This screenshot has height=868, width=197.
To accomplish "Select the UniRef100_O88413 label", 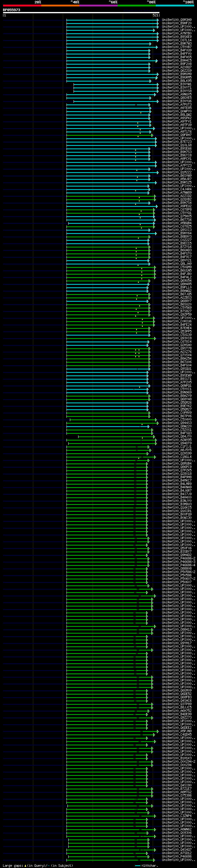I will coord(177,629).
